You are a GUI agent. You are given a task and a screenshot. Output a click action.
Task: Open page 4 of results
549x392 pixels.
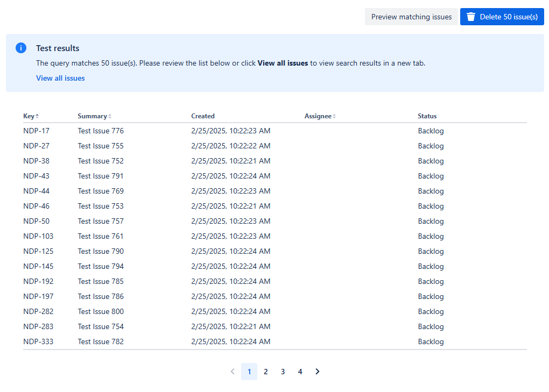pos(300,372)
